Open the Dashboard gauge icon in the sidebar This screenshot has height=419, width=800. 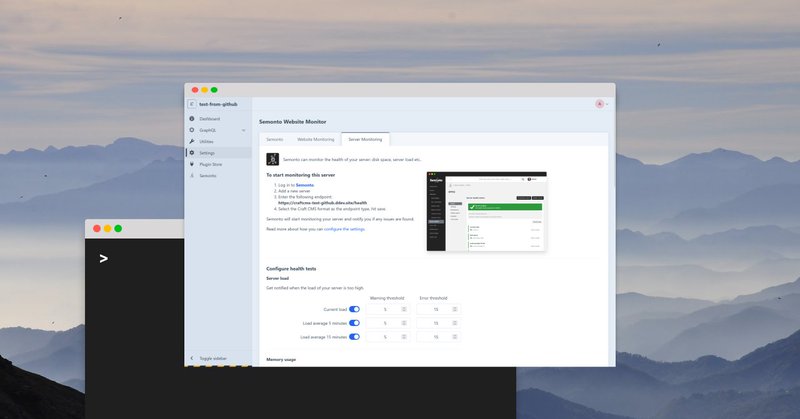[x=192, y=118]
